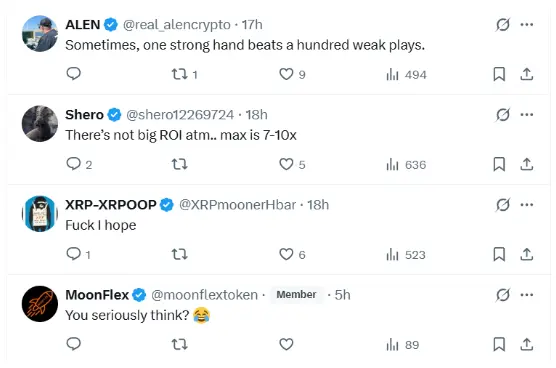The height and width of the screenshot is (368, 556).
Task: Open more options on ALEN's tweet
Action: [527, 24]
